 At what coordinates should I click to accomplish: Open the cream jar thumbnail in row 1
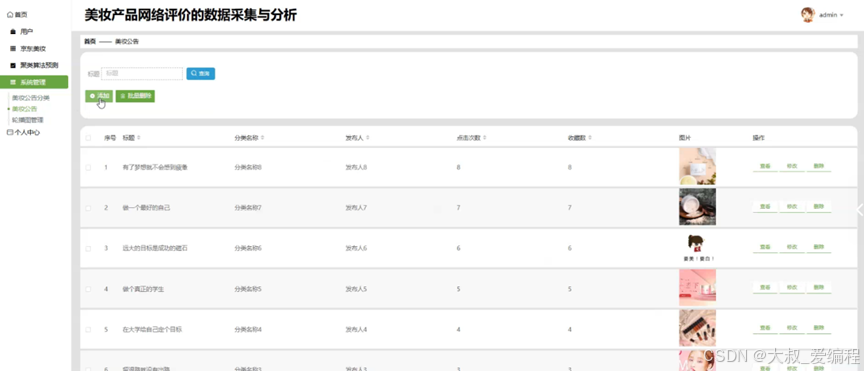coord(697,166)
